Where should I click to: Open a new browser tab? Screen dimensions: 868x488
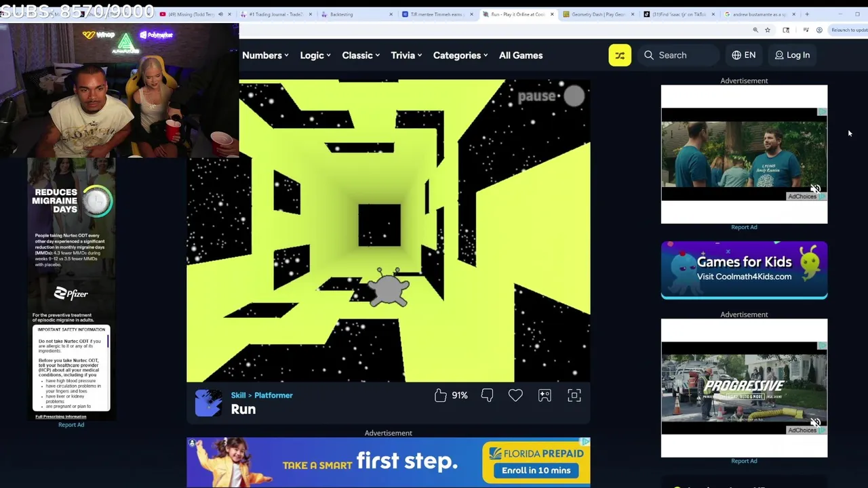coord(807,14)
